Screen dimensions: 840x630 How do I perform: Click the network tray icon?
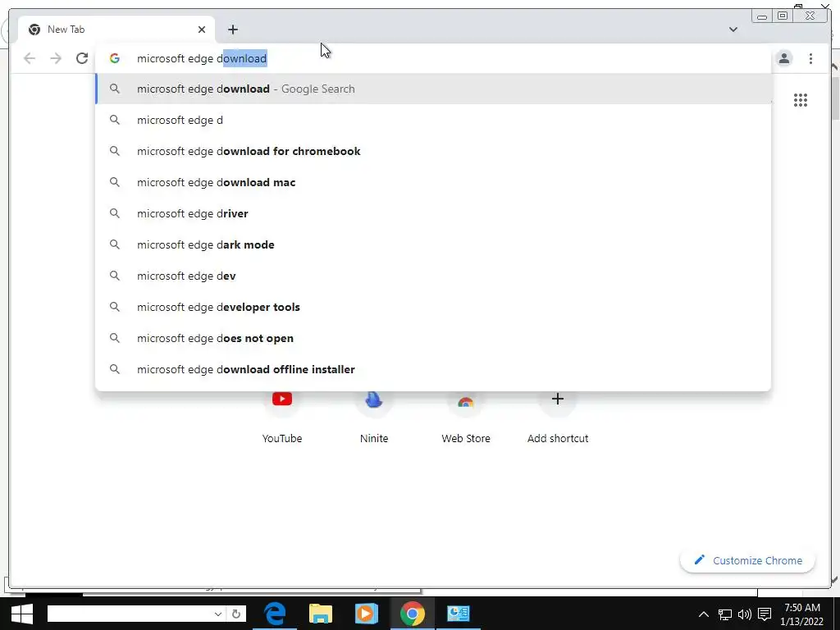click(725, 614)
